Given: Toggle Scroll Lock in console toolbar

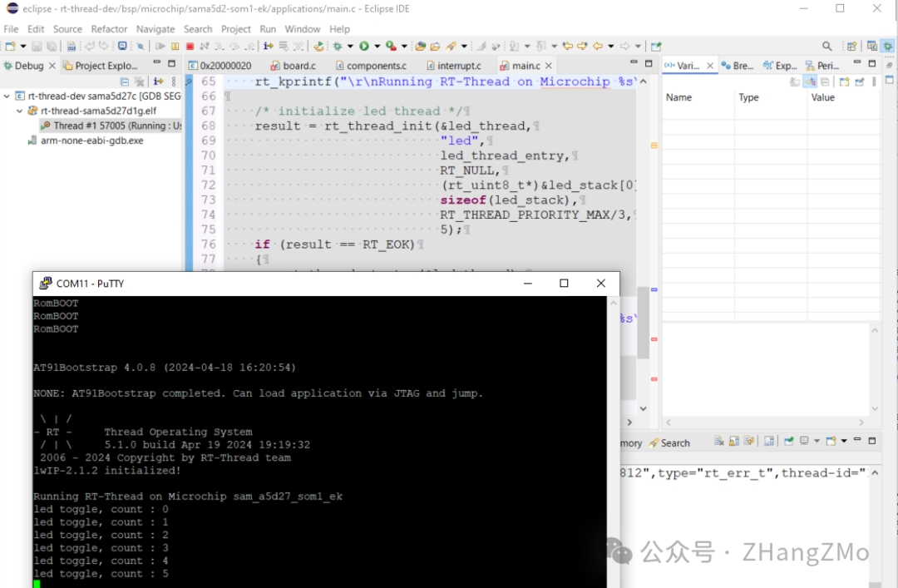Looking at the screenshot, I should click(733, 441).
